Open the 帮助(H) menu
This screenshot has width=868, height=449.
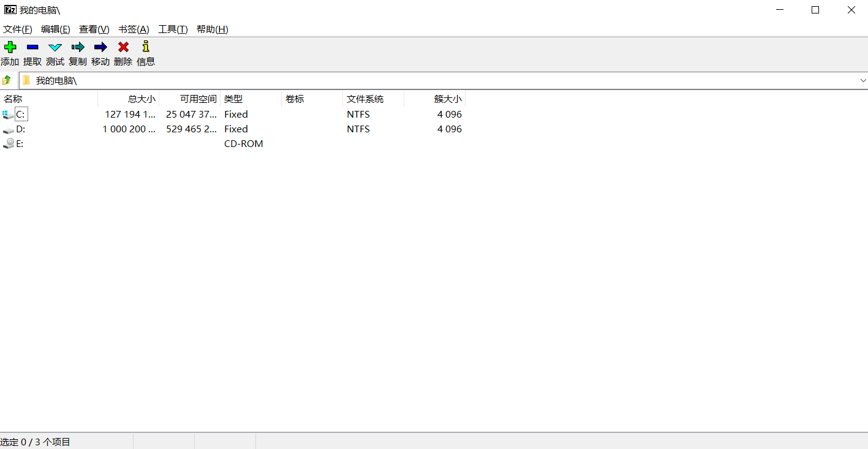[213, 29]
